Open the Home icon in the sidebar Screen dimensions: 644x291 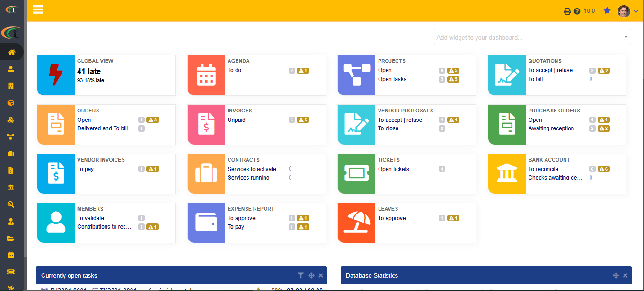(x=11, y=52)
